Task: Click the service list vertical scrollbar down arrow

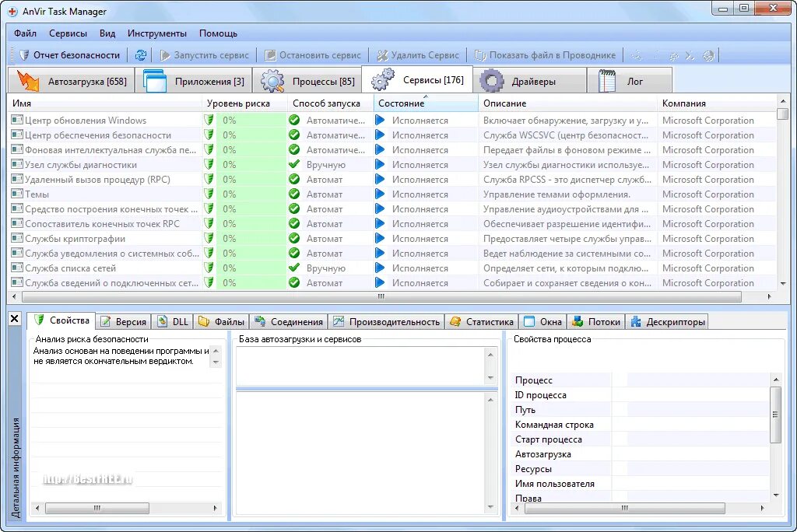Action: pyautogui.click(x=783, y=284)
